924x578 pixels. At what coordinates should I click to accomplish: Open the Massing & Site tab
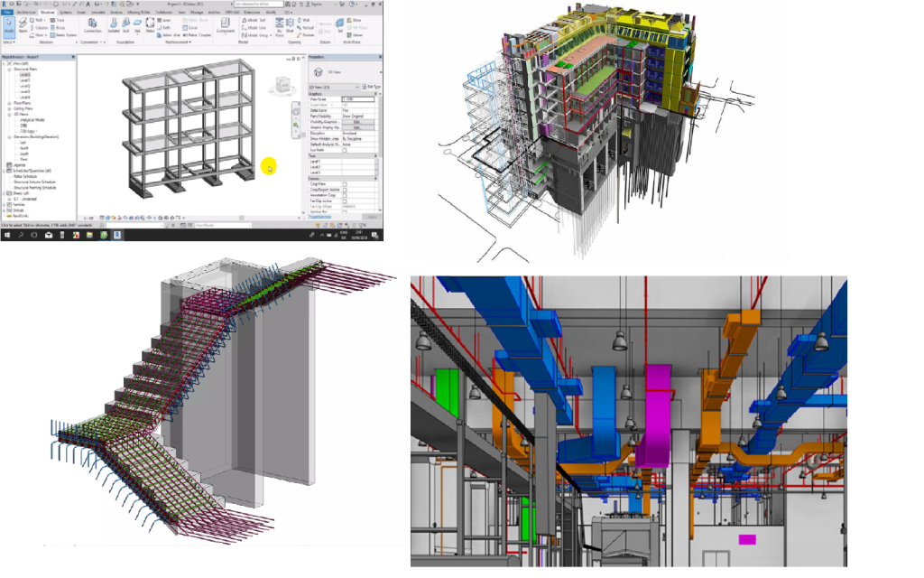[138, 13]
